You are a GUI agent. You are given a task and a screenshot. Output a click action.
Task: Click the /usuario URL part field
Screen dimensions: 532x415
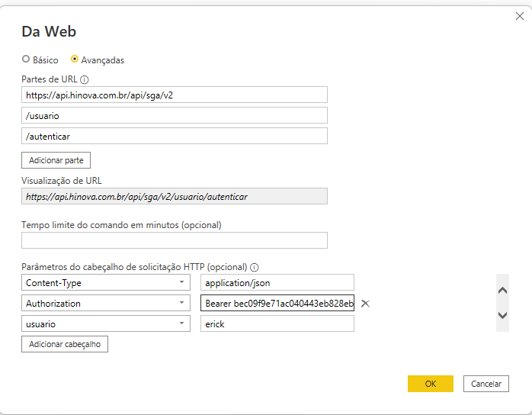175,115
